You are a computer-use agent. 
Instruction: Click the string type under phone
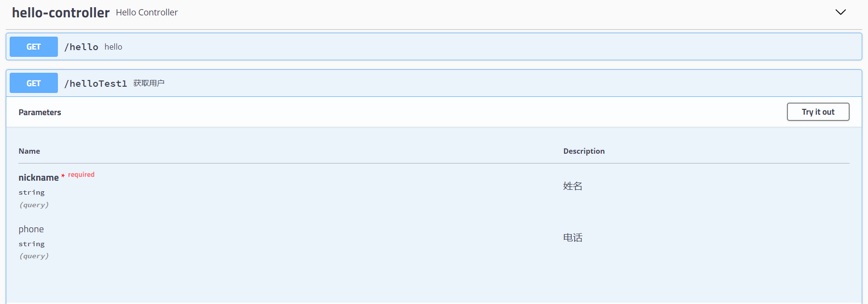(x=32, y=244)
